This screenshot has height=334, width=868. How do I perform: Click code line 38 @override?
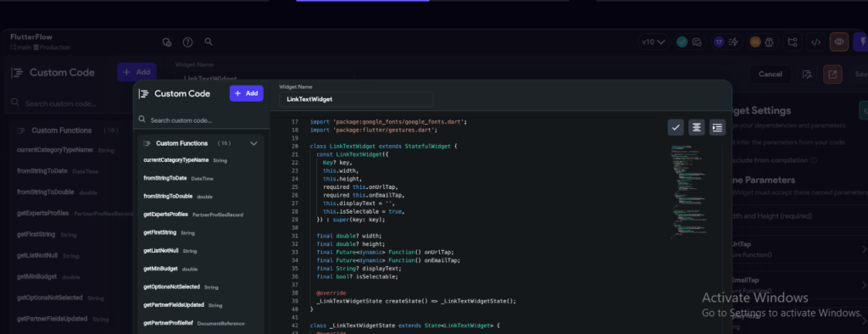(331, 293)
